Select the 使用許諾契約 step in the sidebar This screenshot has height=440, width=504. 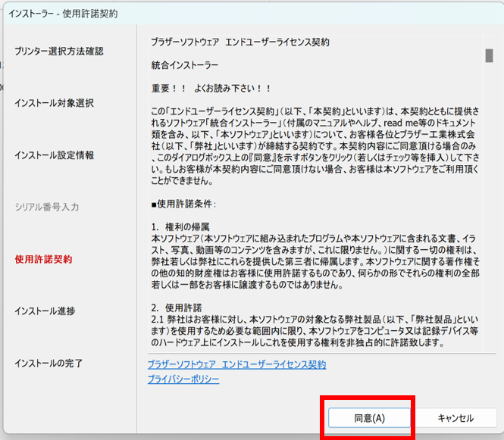(43, 259)
